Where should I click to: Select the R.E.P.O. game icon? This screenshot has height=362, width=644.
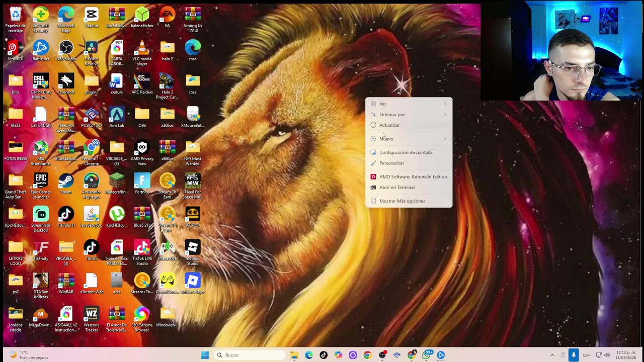point(193,217)
